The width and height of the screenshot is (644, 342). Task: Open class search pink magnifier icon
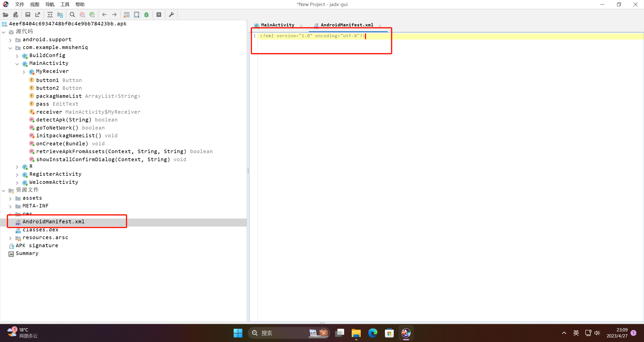82,15
